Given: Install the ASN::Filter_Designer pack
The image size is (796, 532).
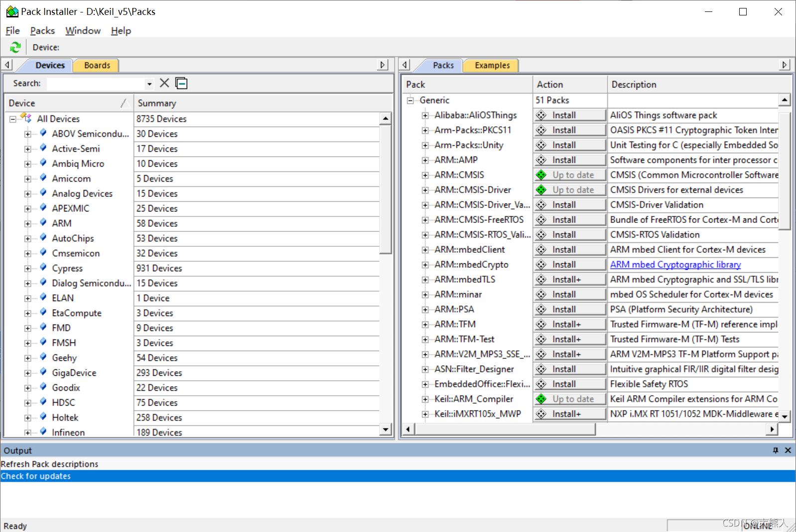Looking at the screenshot, I should tap(570, 369).
